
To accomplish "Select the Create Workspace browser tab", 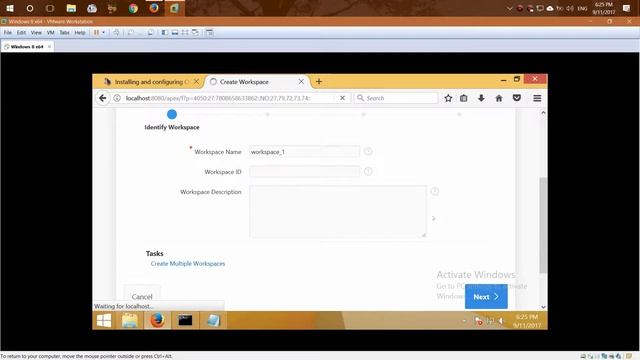I will point(257,82).
